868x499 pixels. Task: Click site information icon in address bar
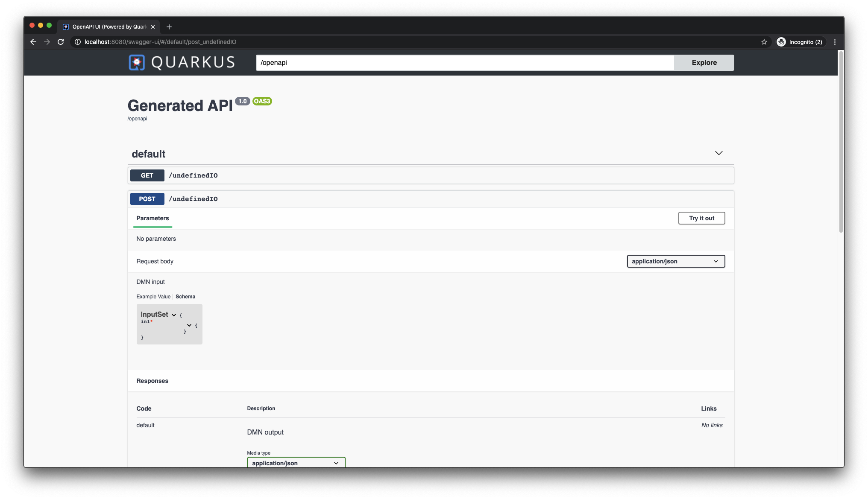coord(78,42)
